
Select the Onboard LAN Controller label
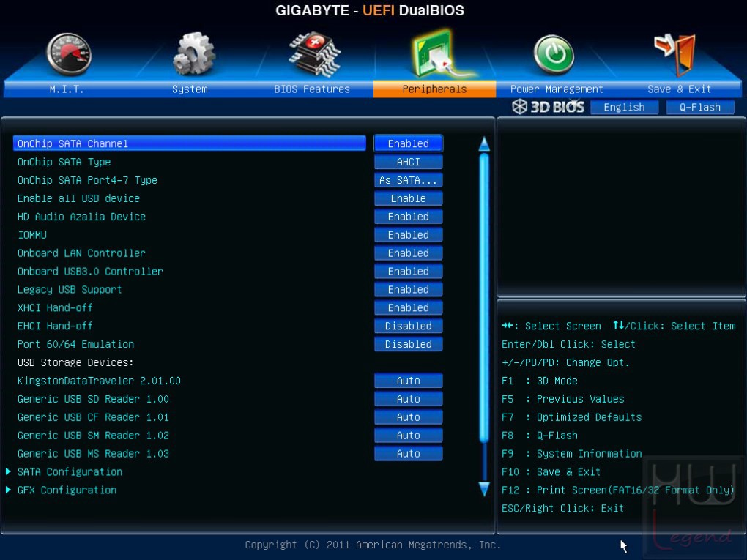(81, 253)
